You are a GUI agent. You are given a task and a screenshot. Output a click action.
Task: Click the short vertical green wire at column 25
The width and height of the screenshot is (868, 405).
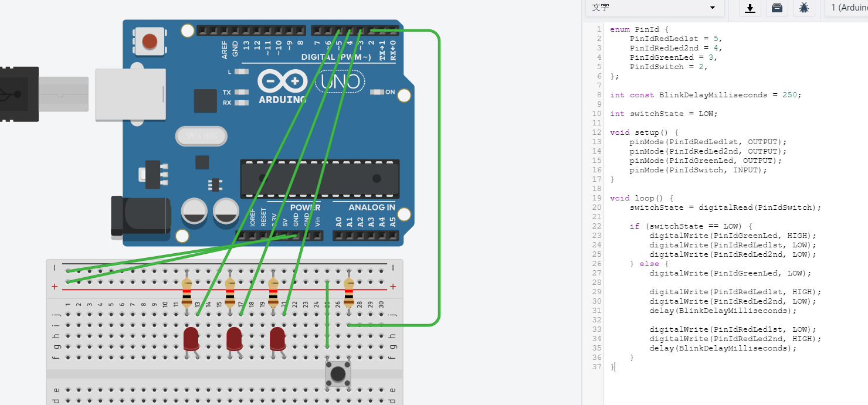[x=327, y=314]
